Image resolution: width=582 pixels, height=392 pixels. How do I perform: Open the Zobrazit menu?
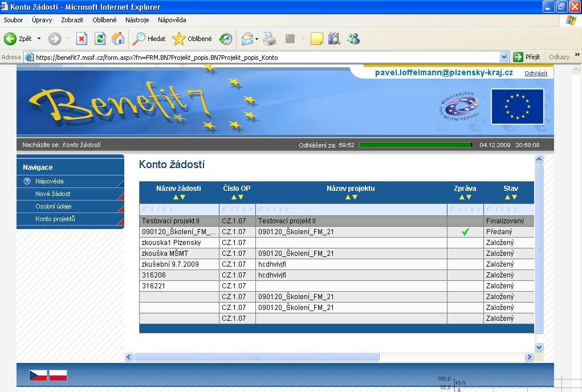[x=72, y=20]
